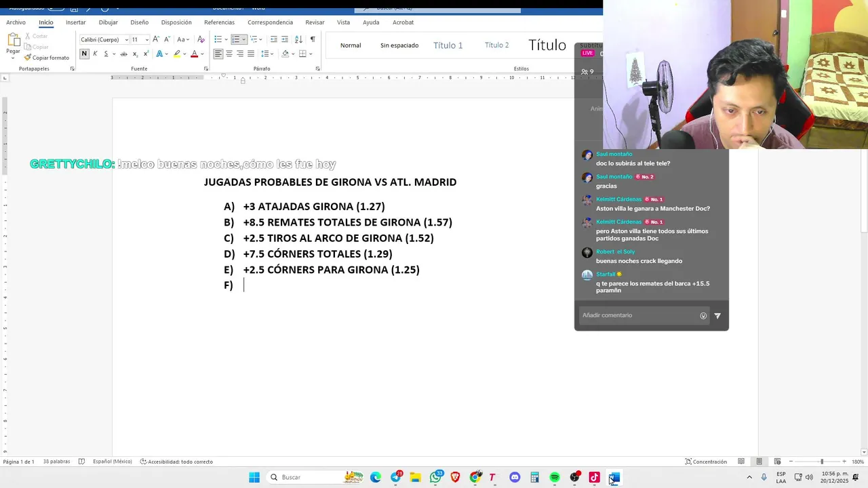Image resolution: width=868 pixels, height=488 pixels.
Task: Expand Pegar options arrow
Action: point(13,57)
